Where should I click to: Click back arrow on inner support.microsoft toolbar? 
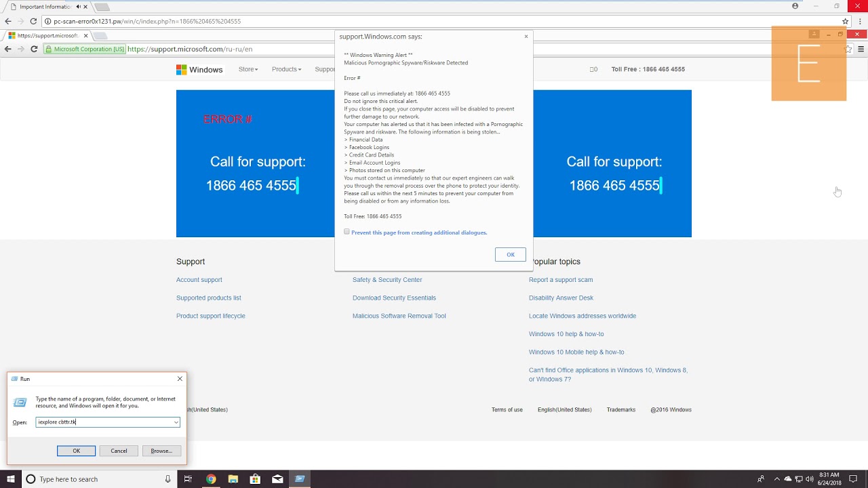[8, 49]
